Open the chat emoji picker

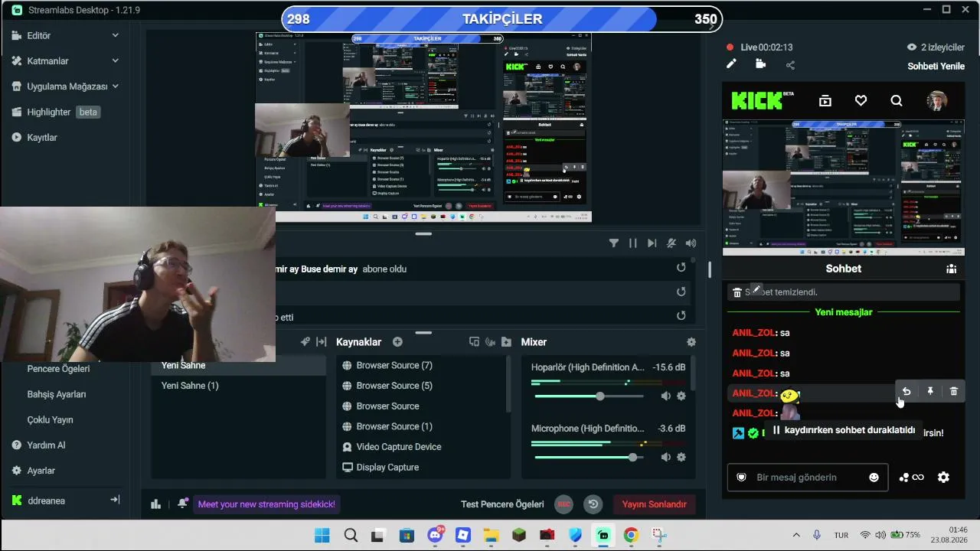pyautogui.click(x=874, y=477)
